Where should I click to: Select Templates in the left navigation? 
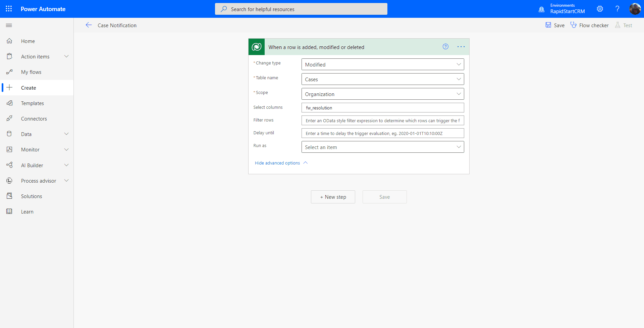coord(32,103)
